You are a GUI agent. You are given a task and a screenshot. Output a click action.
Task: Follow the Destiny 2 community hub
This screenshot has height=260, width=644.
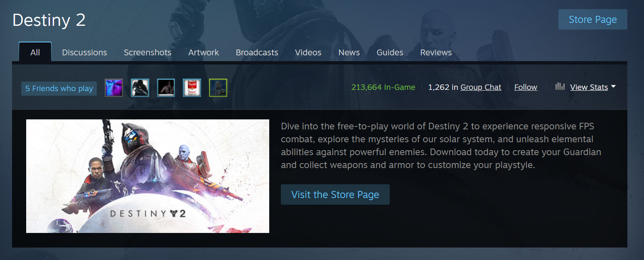[526, 87]
